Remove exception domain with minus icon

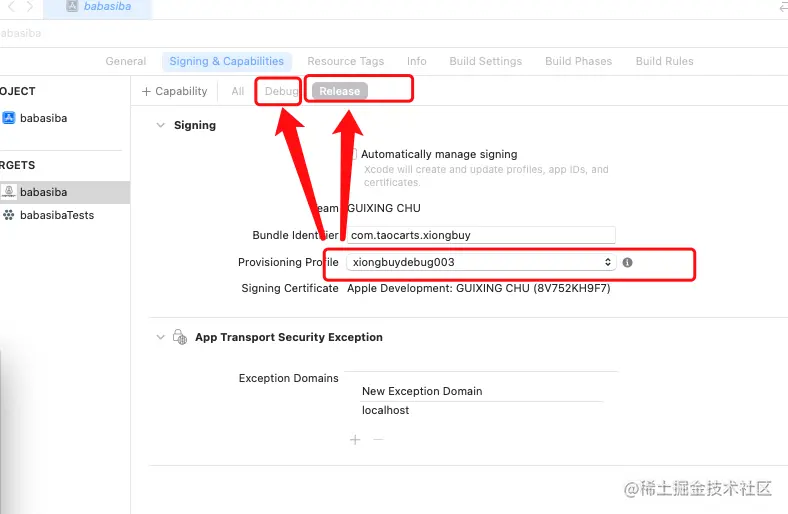pyautogui.click(x=378, y=440)
